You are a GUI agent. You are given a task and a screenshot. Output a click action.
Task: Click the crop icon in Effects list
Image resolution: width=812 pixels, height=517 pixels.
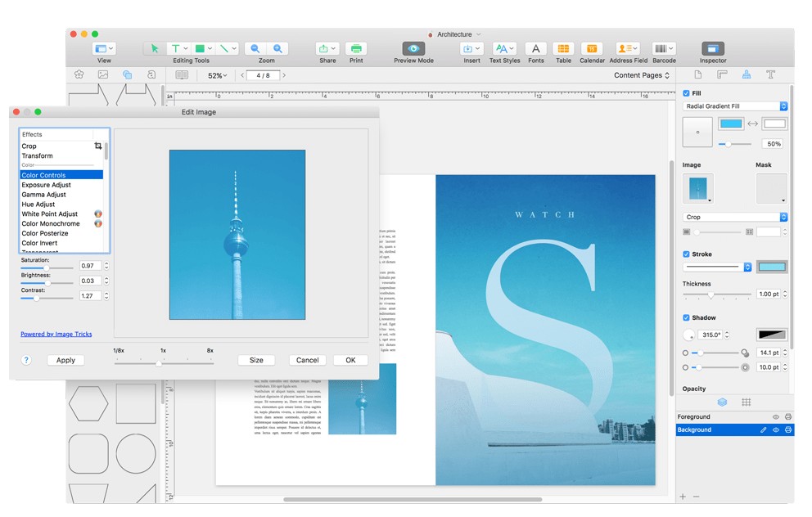pyautogui.click(x=98, y=146)
